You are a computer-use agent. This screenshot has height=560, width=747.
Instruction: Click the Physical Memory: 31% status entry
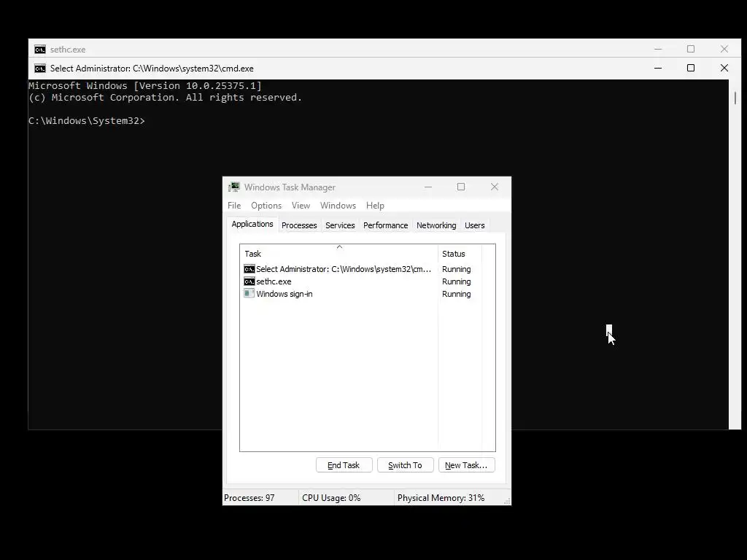coord(441,497)
